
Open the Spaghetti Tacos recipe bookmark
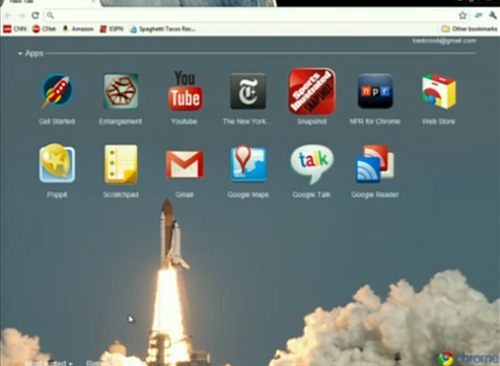pos(163,29)
